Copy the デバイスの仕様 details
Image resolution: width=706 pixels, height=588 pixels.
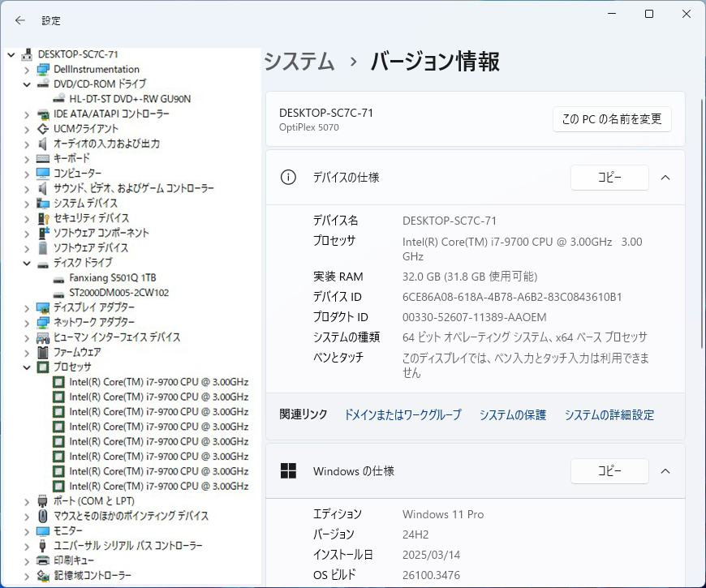pos(609,178)
